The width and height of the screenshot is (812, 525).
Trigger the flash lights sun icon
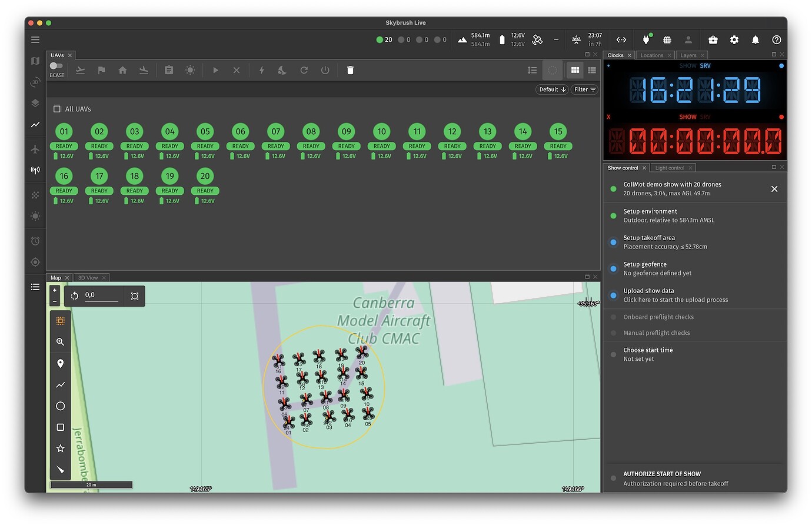[x=190, y=70]
